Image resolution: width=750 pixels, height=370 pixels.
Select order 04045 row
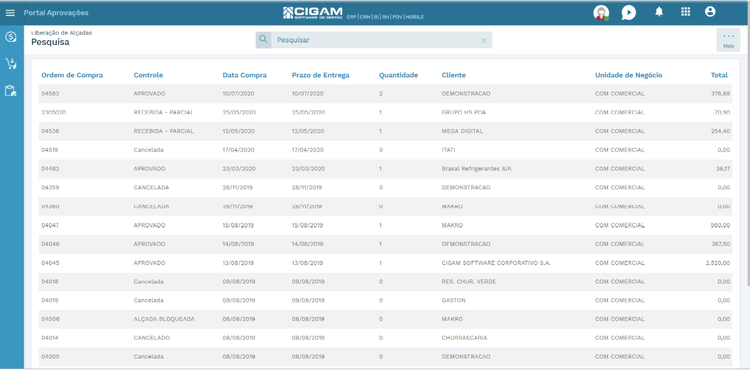(x=385, y=263)
